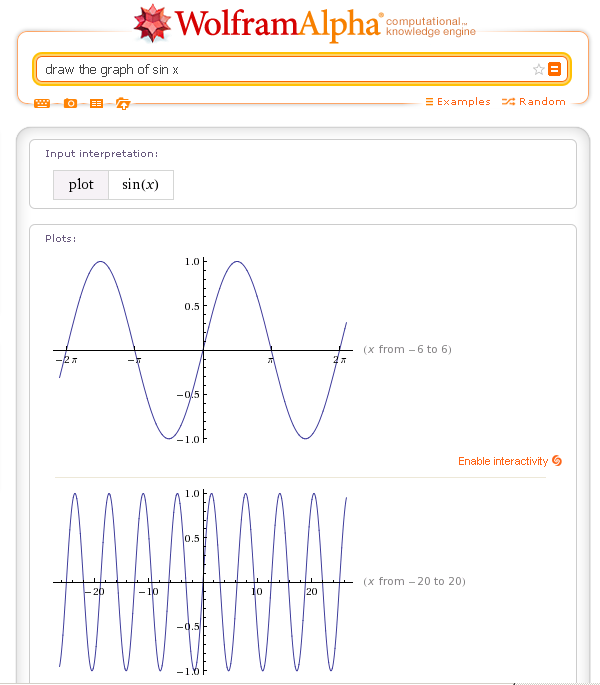The width and height of the screenshot is (600, 685).
Task: Click the Random query link
Action: tap(534, 101)
